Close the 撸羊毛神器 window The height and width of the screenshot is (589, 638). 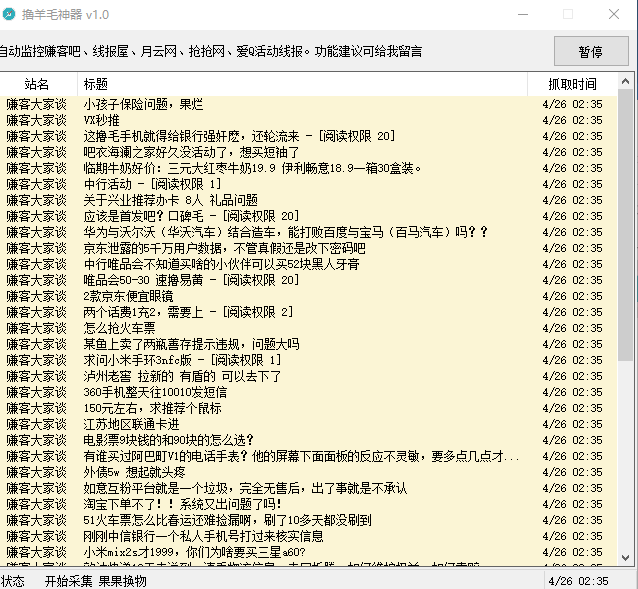pyautogui.click(x=614, y=14)
